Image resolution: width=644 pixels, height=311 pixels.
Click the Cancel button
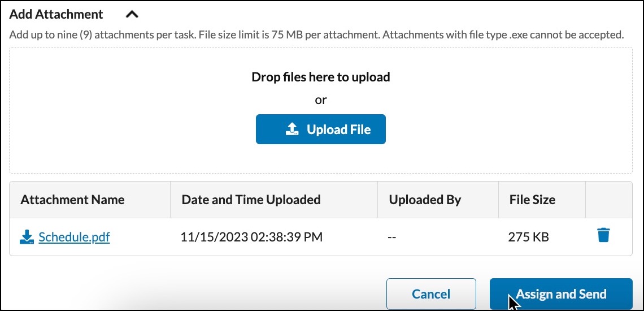click(431, 293)
